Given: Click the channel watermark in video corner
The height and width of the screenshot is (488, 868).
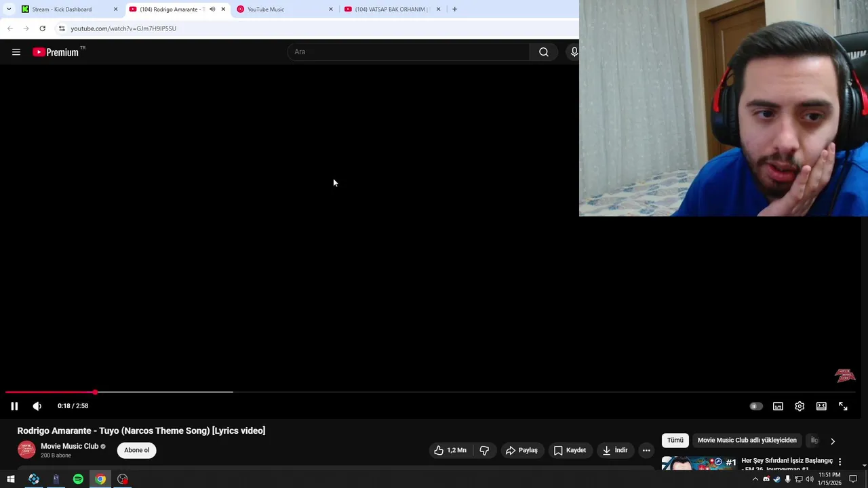Looking at the screenshot, I should [x=845, y=375].
